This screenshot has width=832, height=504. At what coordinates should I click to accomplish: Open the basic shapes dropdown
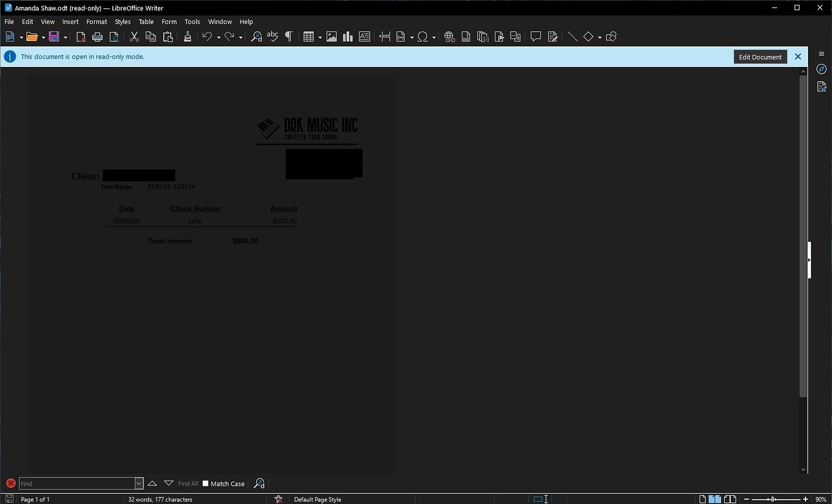599,36
